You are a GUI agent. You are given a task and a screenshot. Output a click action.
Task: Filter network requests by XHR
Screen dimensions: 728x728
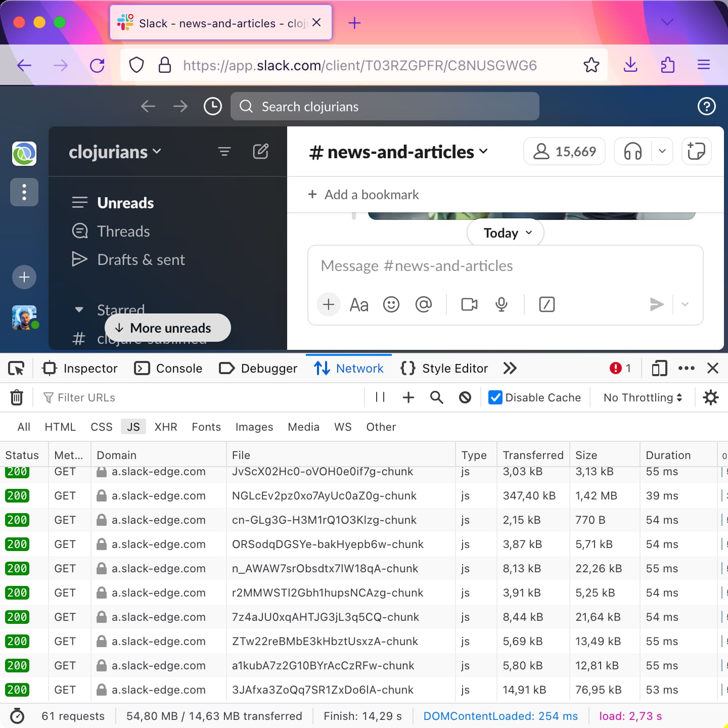coord(166,427)
